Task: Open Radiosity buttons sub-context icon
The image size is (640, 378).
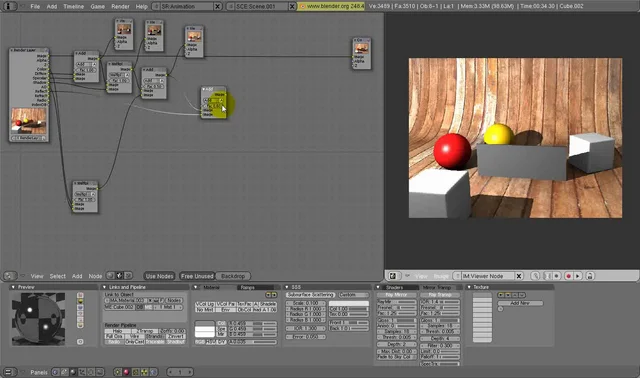Action: click(x=144, y=372)
